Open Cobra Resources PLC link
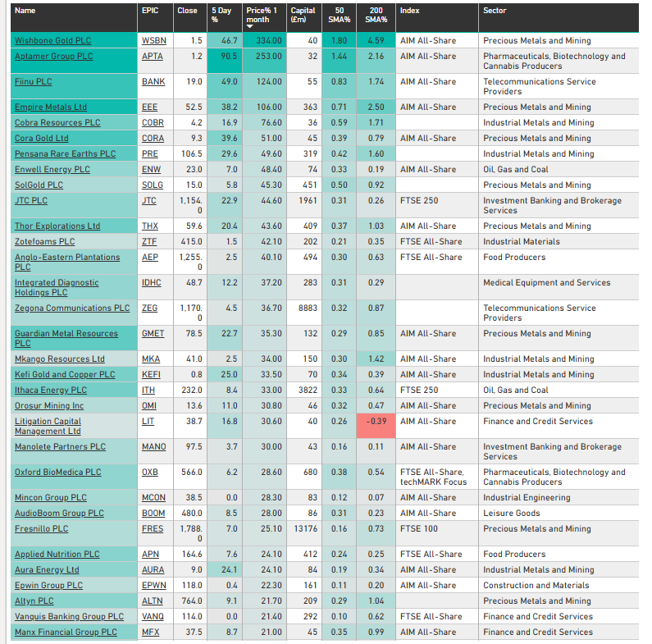The height and width of the screenshot is (644, 652). click(57, 123)
